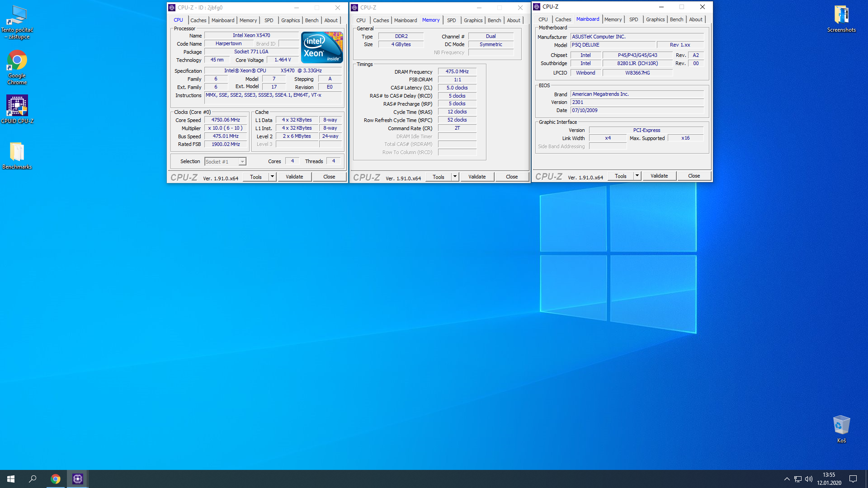The height and width of the screenshot is (488, 868).
Task: Click the DRAM Frequency value 475.0 MHz
Action: point(457,71)
